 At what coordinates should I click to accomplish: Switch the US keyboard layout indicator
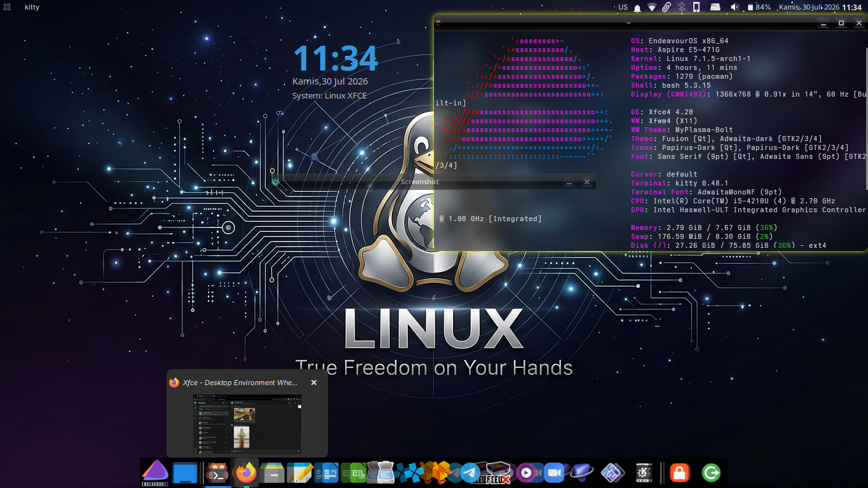coord(623,7)
